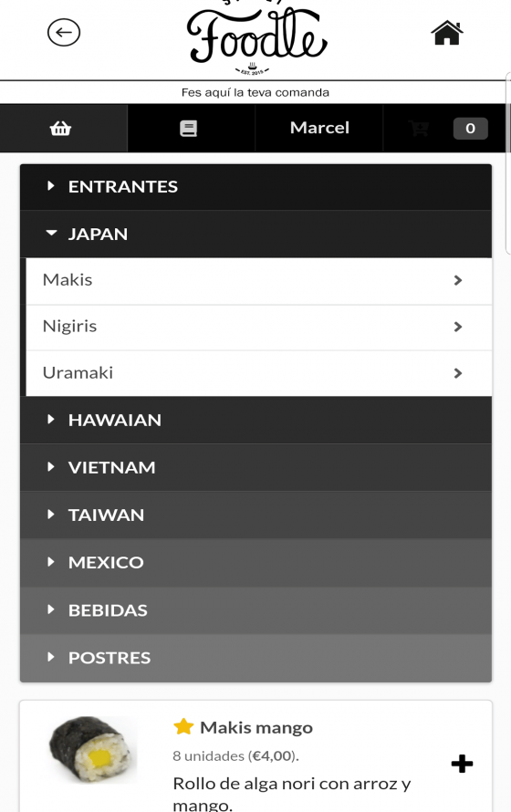The height and width of the screenshot is (812, 511).
Task: Select the Uramaki subcategory
Action: [x=259, y=373]
